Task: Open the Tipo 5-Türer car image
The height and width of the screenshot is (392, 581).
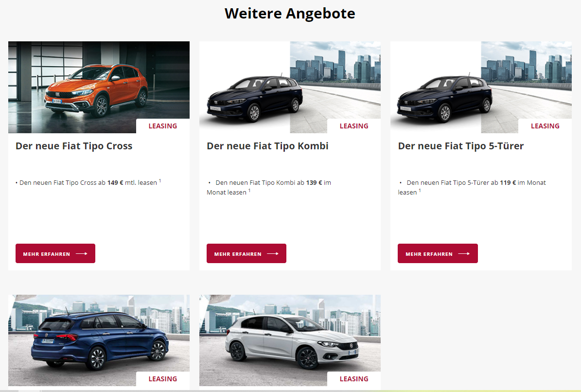Action: 481,87
